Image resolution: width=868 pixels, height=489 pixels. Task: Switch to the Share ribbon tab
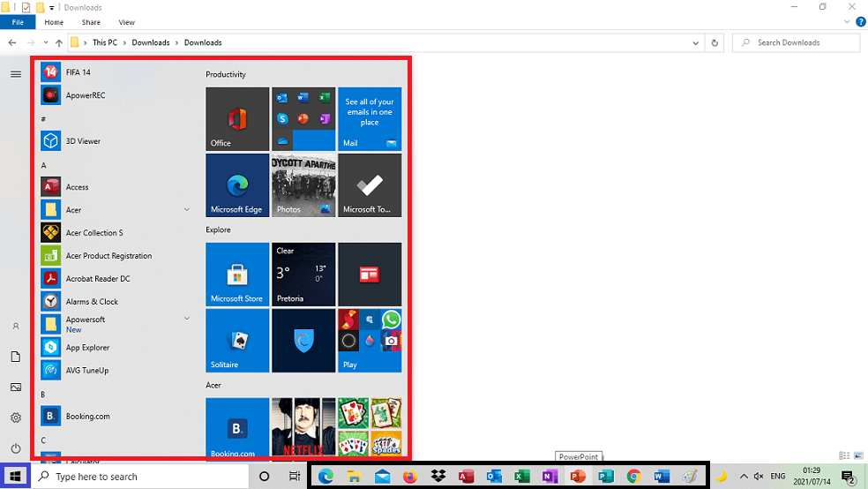[x=91, y=22]
